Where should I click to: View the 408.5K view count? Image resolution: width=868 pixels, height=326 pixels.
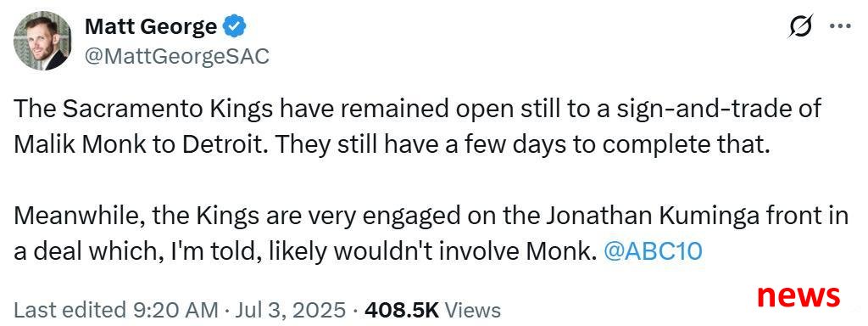coord(402,309)
